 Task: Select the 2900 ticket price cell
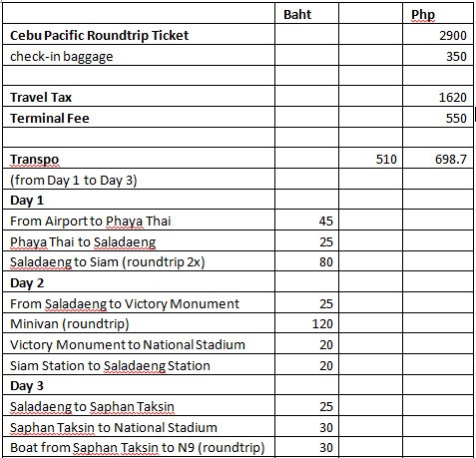tap(438, 34)
